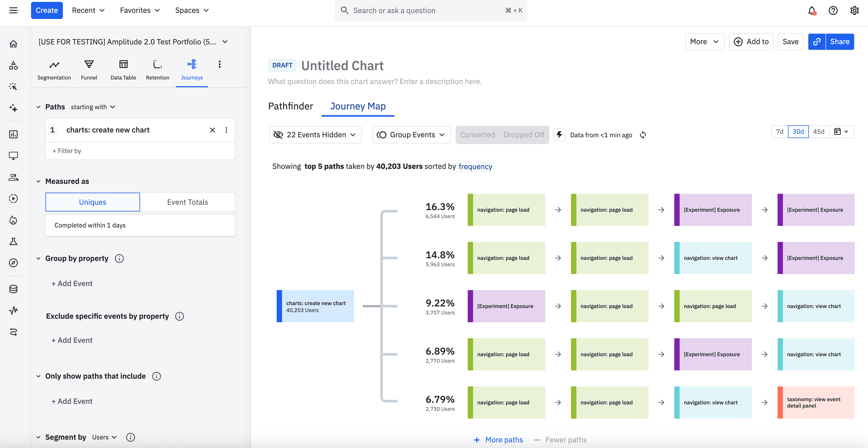This screenshot has width=868, height=448.
Task: Remove the 'charts: create new chart' event
Action: (x=212, y=130)
